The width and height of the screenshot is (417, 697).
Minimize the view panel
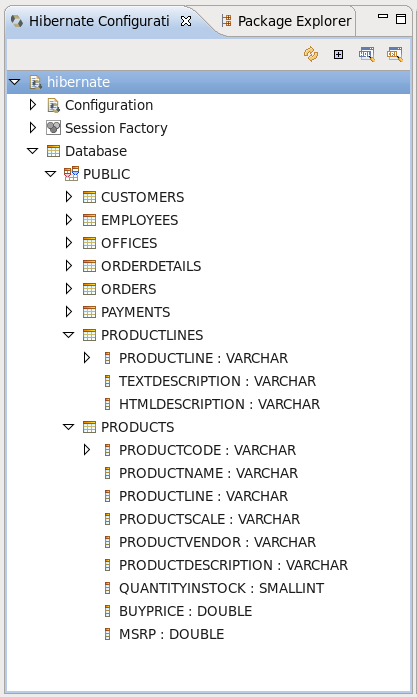click(x=383, y=16)
